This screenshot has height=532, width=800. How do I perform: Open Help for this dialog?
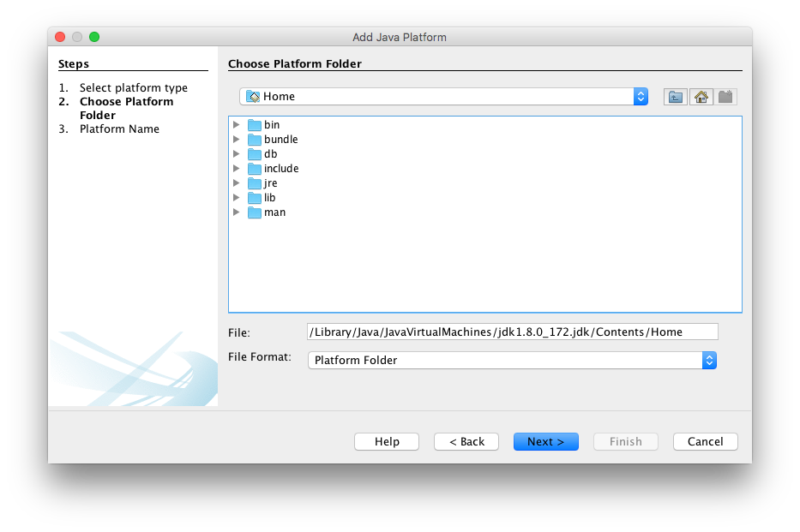point(386,441)
